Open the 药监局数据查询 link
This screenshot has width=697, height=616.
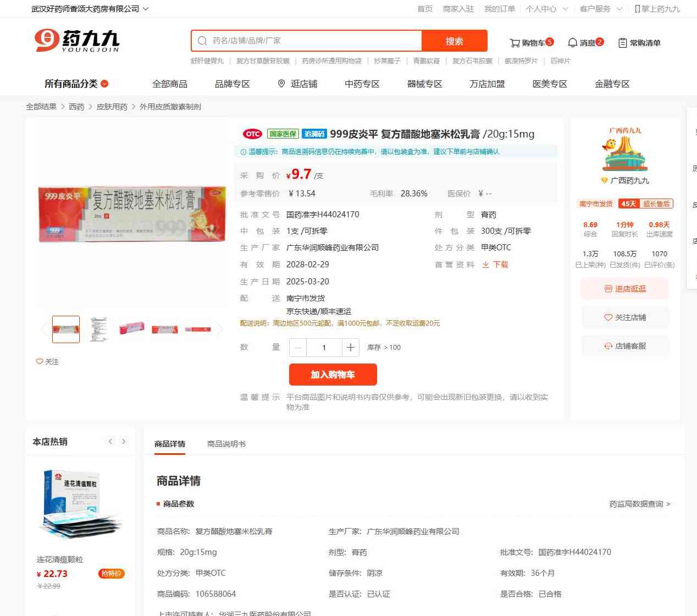pyautogui.click(x=640, y=504)
